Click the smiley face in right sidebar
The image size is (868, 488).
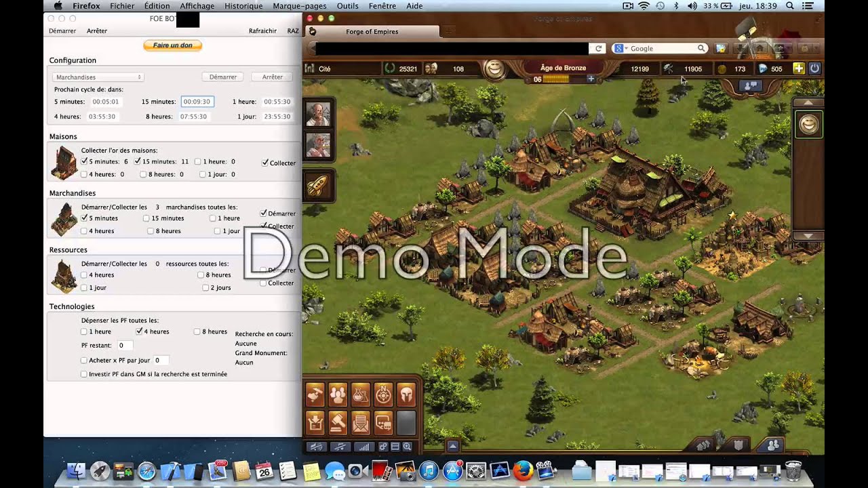(x=808, y=124)
